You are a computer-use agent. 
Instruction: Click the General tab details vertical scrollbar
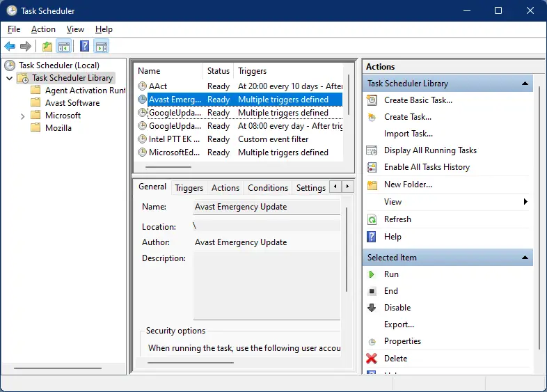click(347, 249)
